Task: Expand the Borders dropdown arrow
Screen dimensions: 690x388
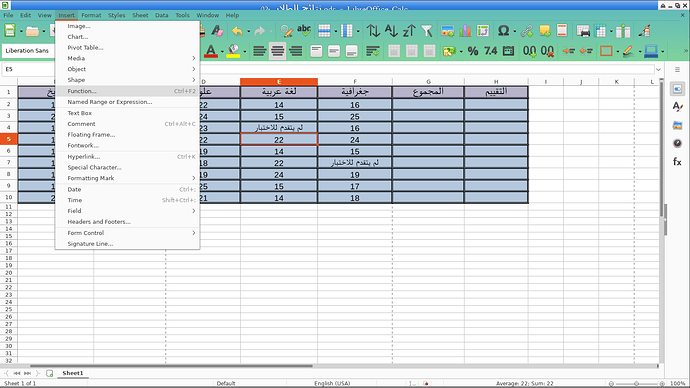Action: click(617, 51)
